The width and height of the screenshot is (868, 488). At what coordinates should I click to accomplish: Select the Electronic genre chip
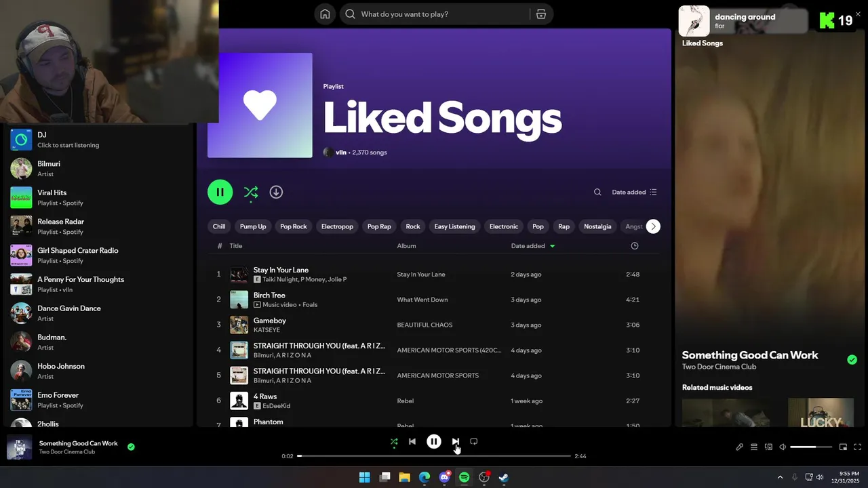(504, 226)
